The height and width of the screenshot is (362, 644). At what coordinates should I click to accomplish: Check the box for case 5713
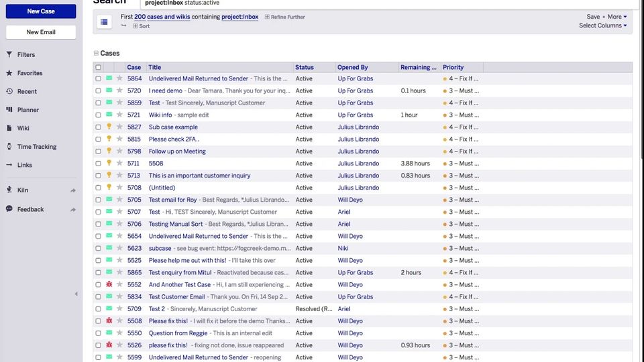point(98,176)
